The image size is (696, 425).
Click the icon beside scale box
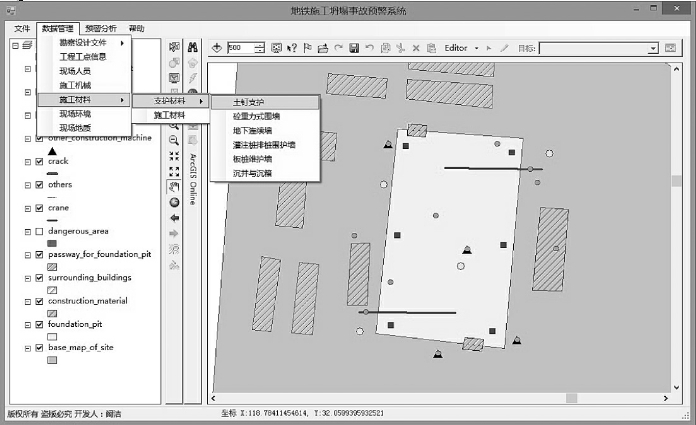tap(276, 48)
